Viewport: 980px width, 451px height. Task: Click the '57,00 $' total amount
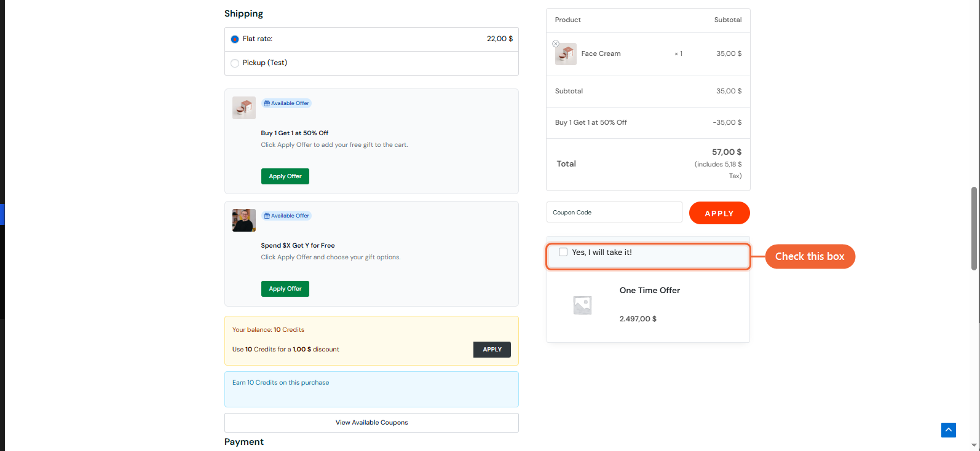tap(727, 152)
